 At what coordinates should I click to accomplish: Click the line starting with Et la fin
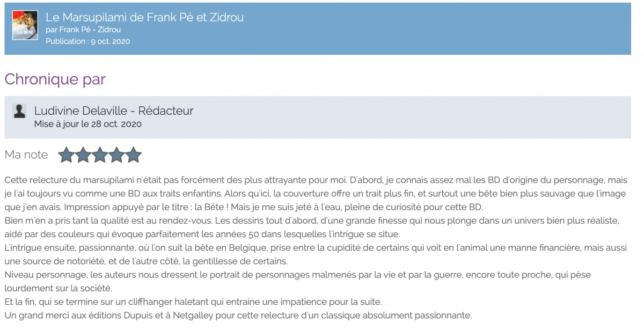(x=193, y=302)
